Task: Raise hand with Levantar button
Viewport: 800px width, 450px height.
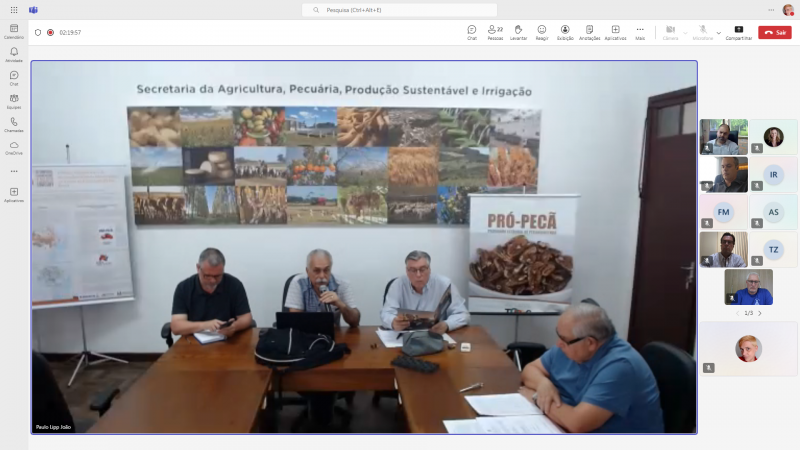Action: 518,32
